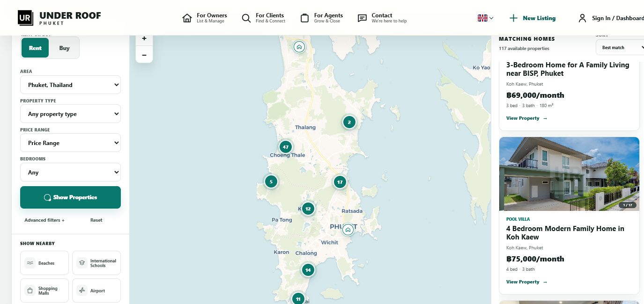Click the Ko Yao map label
Image resolution: width=644 pixels, height=304 pixels.
(481, 67)
